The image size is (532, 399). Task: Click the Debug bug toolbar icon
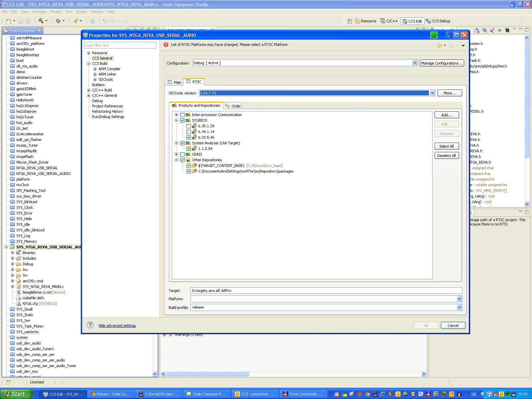pos(58,21)
